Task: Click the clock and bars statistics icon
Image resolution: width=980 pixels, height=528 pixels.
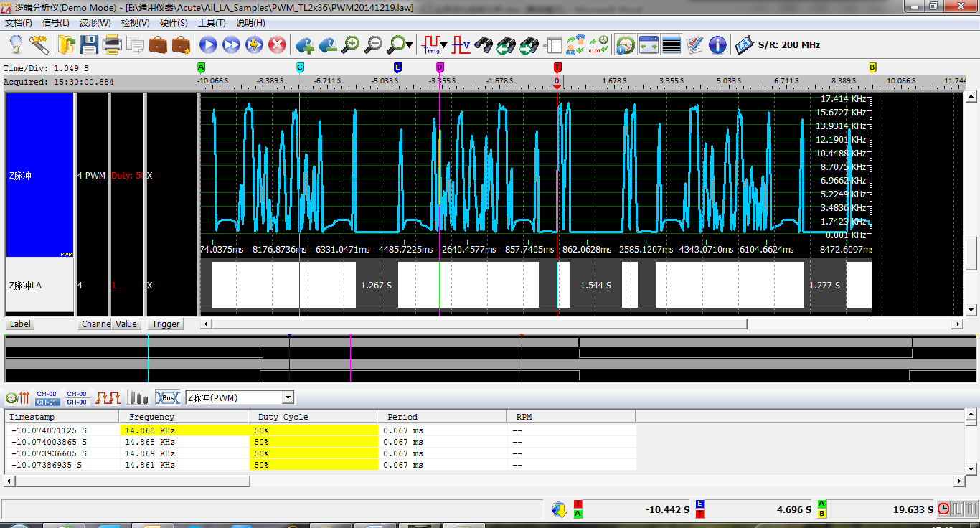Action: tap(17, 397)
